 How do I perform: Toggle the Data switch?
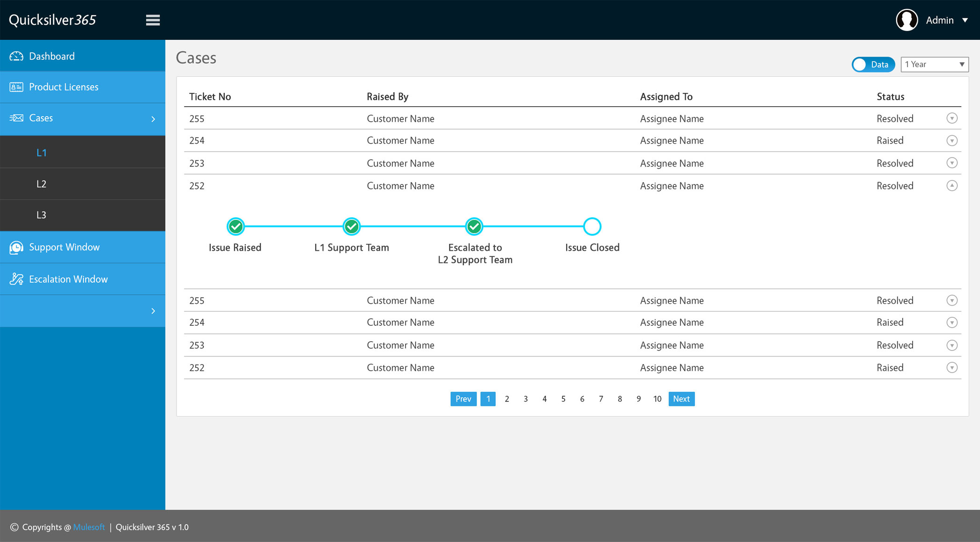click(873, 65)
